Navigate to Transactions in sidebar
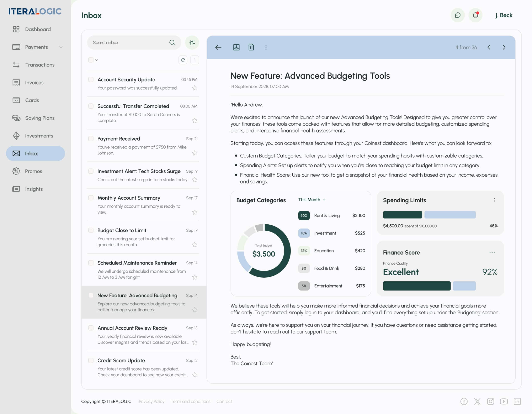Image resolution: width=532 pixels, height=414 pixels. point(40,65)
